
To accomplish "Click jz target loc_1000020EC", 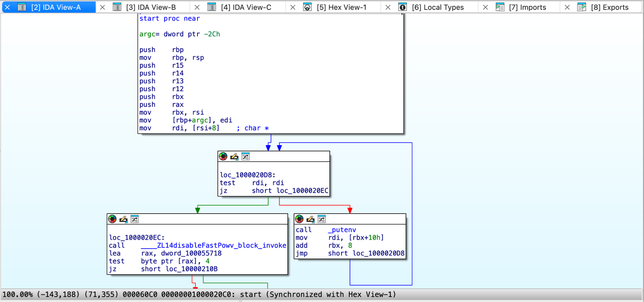I will 302,190.
